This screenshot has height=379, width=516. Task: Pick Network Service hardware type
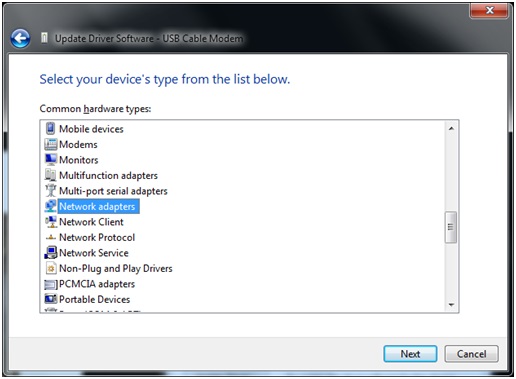click(x=94, y=253)
